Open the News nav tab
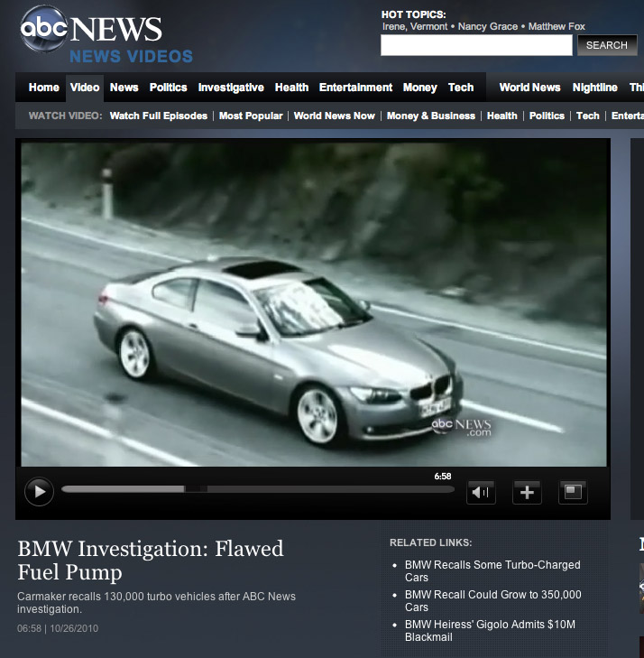 pyautogui.click(x=124, y=88)
